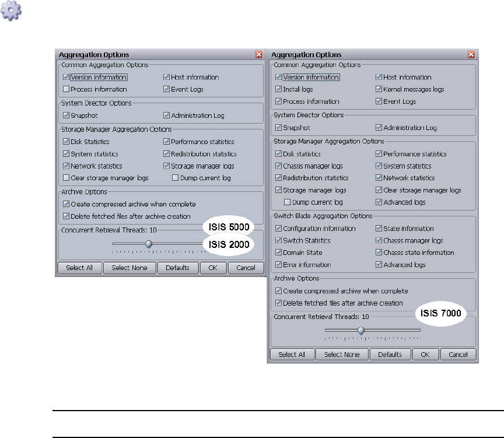This screenshot has width=504, height=438.
Task: Close the ISIS 7000 Aggregation Options dialog
Action: click(471, 55)
